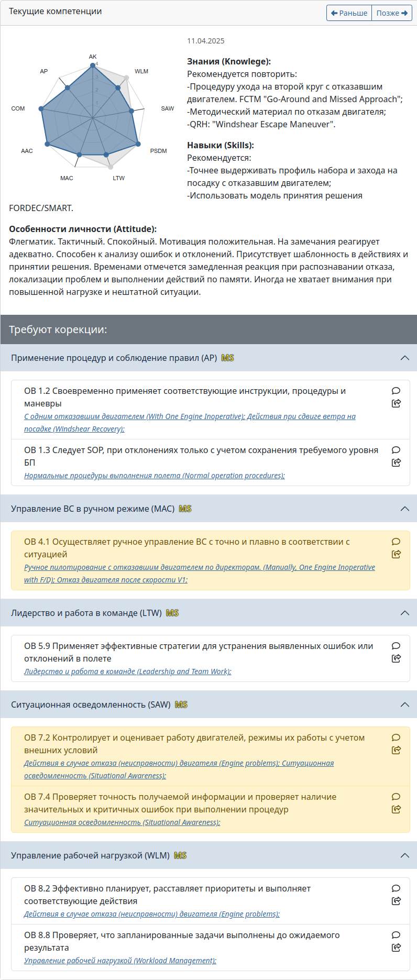Collapse the Leadership and Teamwork (LTW) section
This screenshot has width=417, height=980.
point(404,613)
